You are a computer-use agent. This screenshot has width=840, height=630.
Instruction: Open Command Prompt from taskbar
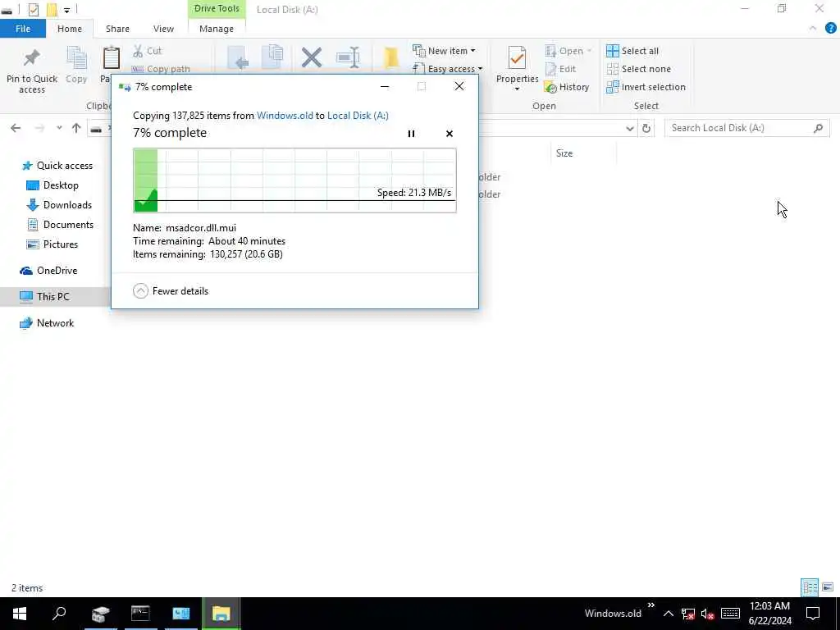(140, 614)
